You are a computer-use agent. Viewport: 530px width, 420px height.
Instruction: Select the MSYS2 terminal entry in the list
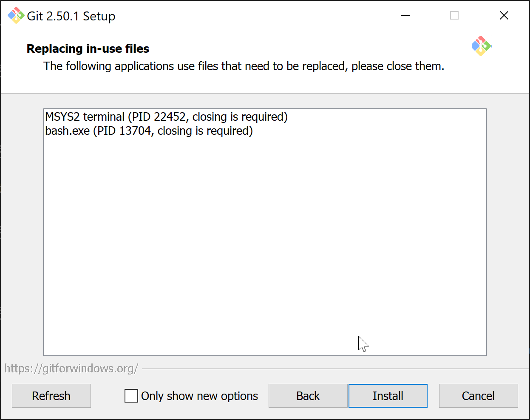click(166, 117)
